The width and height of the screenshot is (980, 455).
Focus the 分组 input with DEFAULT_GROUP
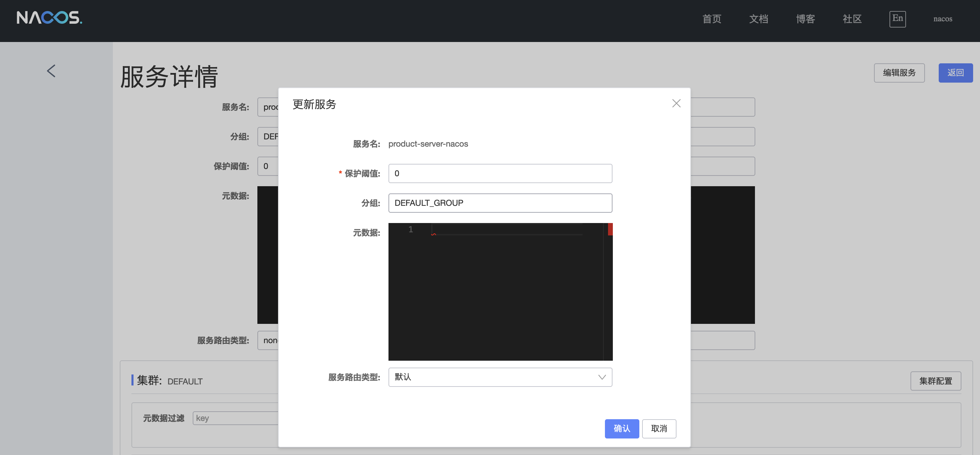[x=500, y=203]
